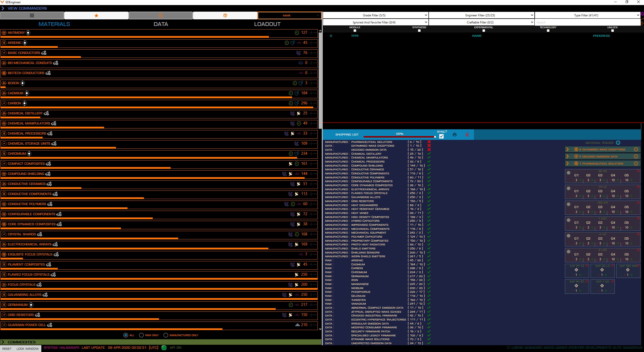Click the magenta arrow icon on Biotech Conductors row

pyautogui.click(x=301, y=73)
